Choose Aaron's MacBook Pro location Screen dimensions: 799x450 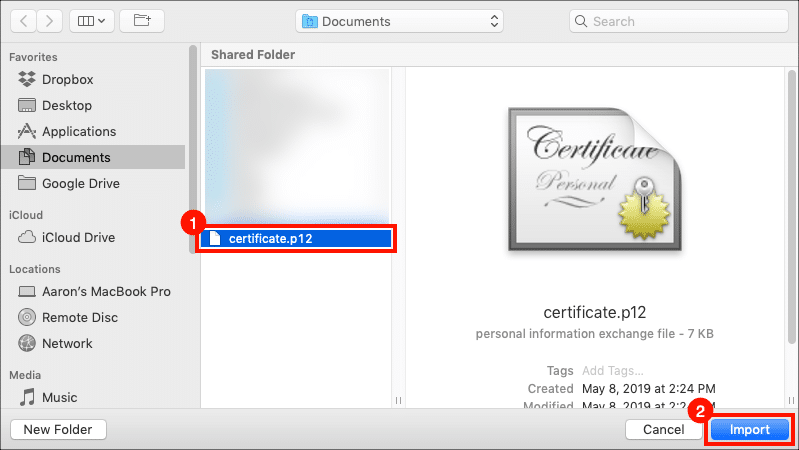tap(105, 291)
